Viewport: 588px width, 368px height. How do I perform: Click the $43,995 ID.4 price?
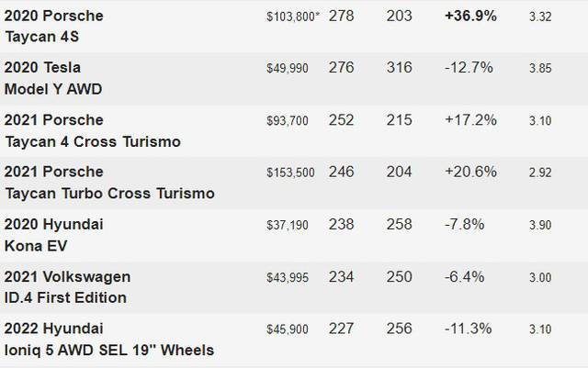click(x=288, y=277)
